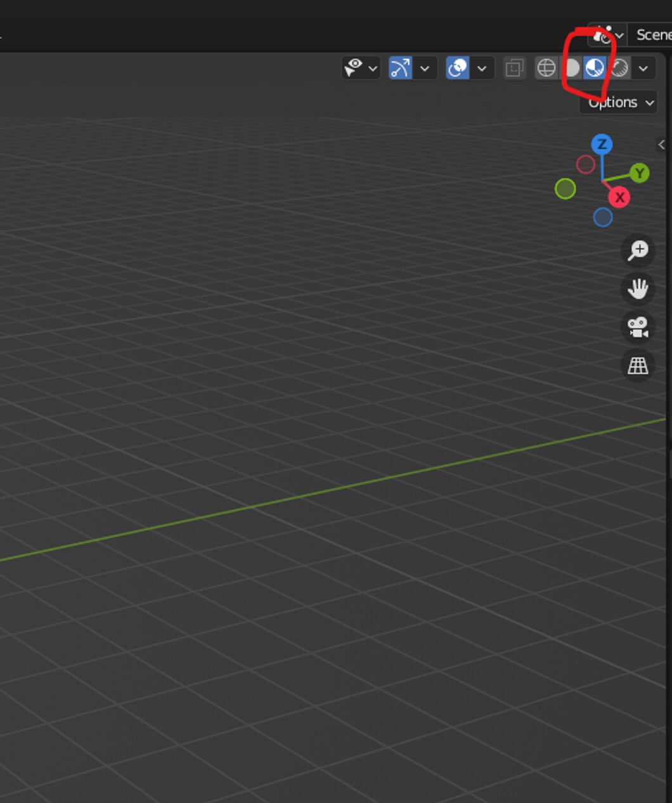
Task: Switch to Solid viewport shading
Action: pyautogui.click(x=571, y=68)
